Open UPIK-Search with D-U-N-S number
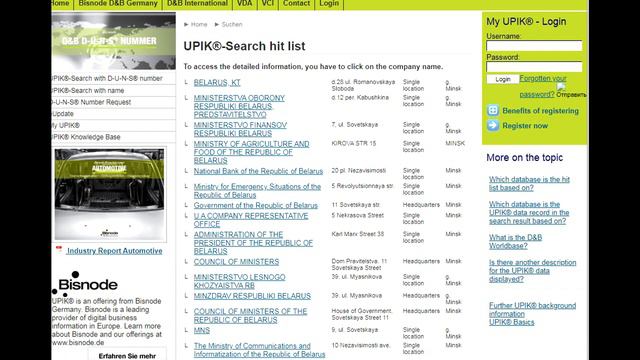 tap(107, 78)
